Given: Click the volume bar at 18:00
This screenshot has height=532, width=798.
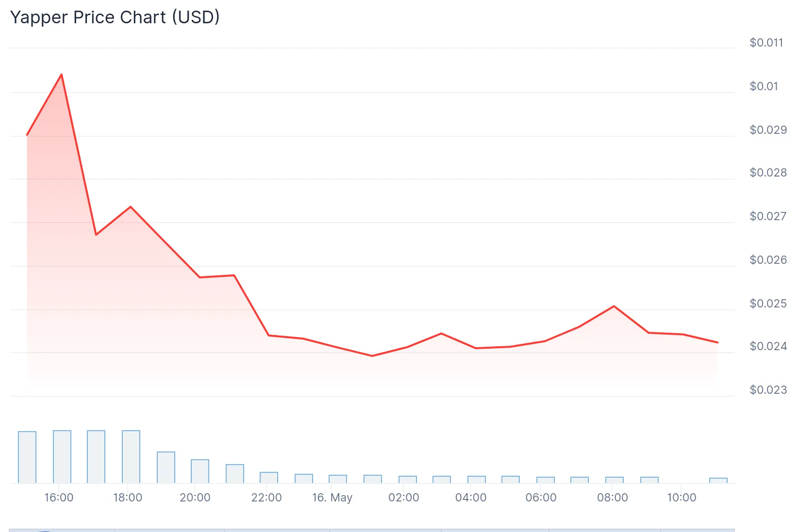Looking at the screenshot, I should tap(131, 456).
